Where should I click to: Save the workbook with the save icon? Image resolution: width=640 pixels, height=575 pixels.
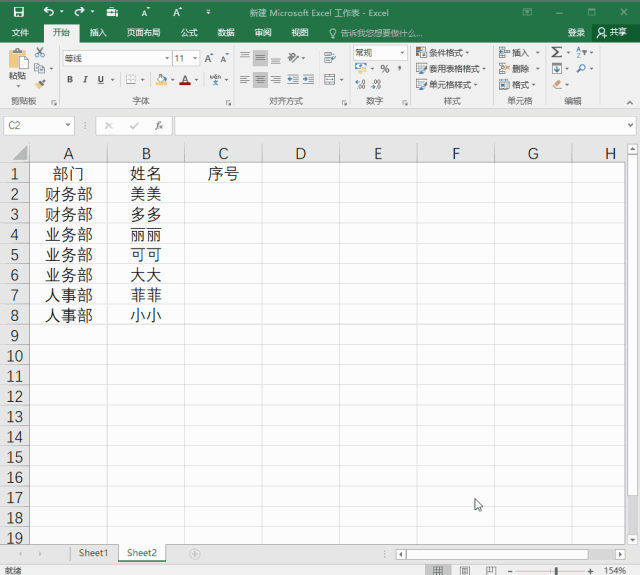(x=19, y=12)
